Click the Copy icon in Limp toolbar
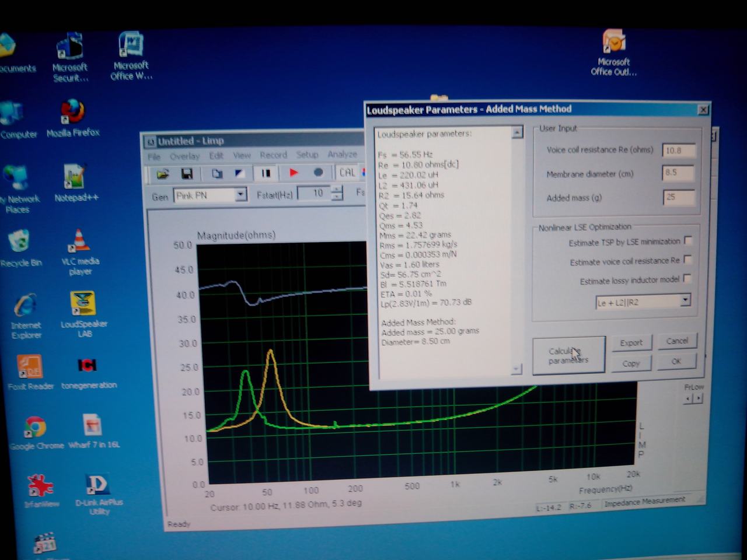Viewport: 747px width, 560px height. coord(217,174)
